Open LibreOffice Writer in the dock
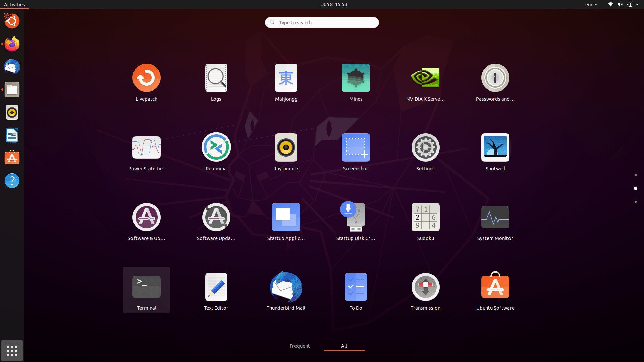644x362 pixels. 12,135
